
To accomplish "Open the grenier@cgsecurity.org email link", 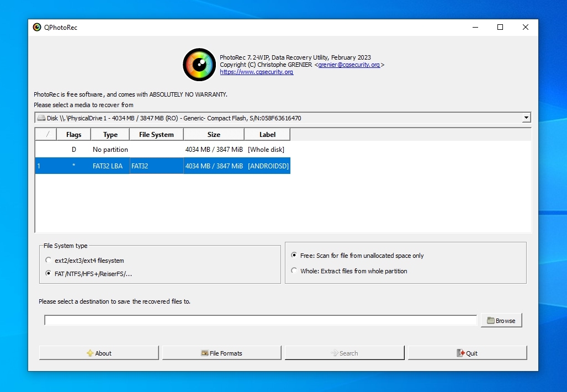I will pyautogui.click(x=349, y=65).
